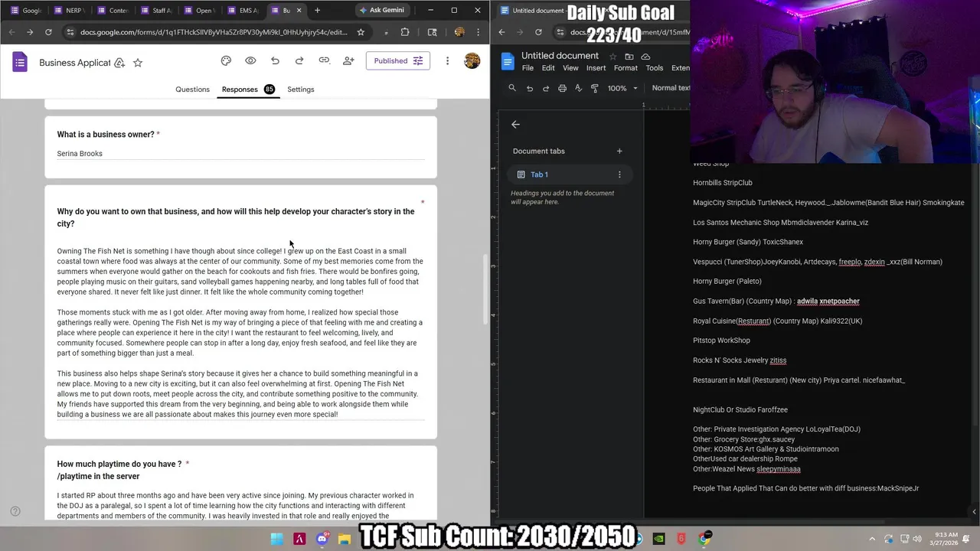This screenshot has height=551, width=980.
Task: Open Forms help question mark icon
Action: pyautogui.click(x=15, y=511)
